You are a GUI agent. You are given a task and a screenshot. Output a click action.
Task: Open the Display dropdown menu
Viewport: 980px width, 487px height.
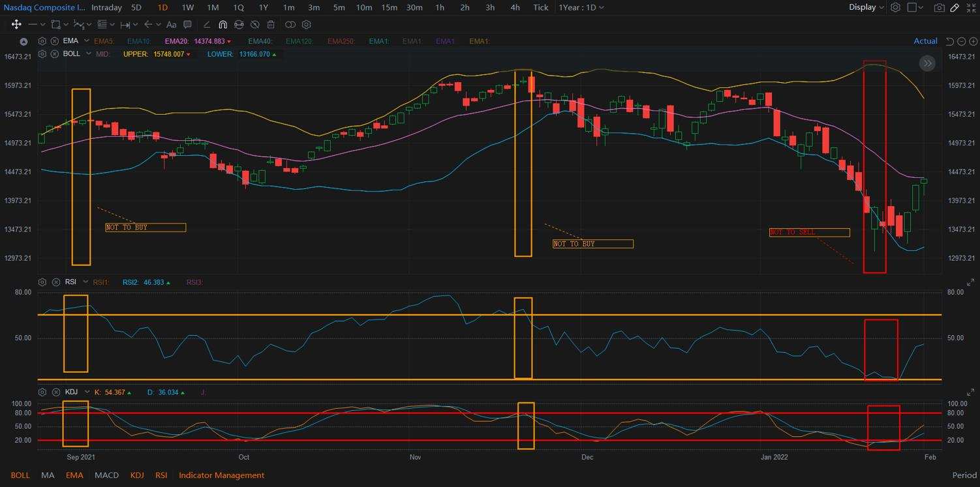point(866,7)
